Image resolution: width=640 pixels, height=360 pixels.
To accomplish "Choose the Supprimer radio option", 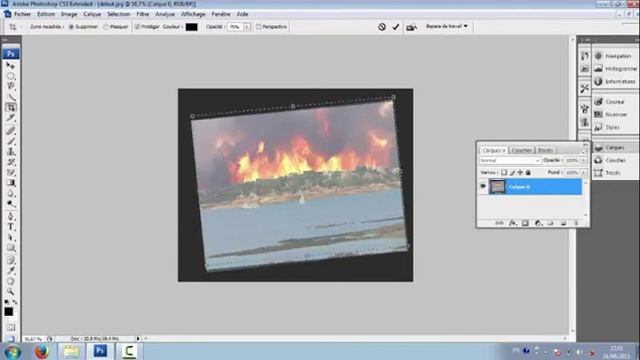I will tap(71, 27).
